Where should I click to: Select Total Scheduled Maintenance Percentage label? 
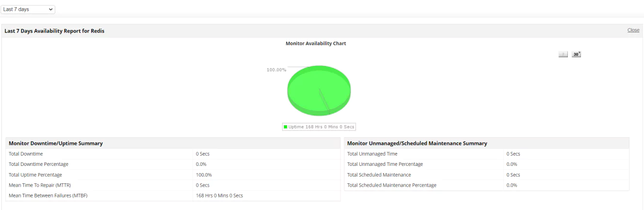click(x=392, y=185)
